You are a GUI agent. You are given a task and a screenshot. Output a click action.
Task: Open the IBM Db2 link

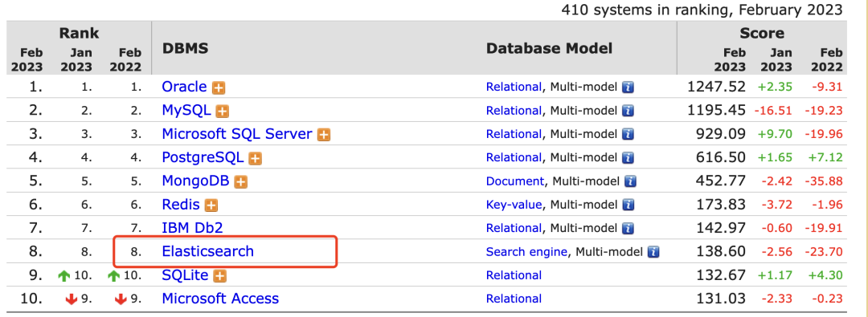(192, 228)
